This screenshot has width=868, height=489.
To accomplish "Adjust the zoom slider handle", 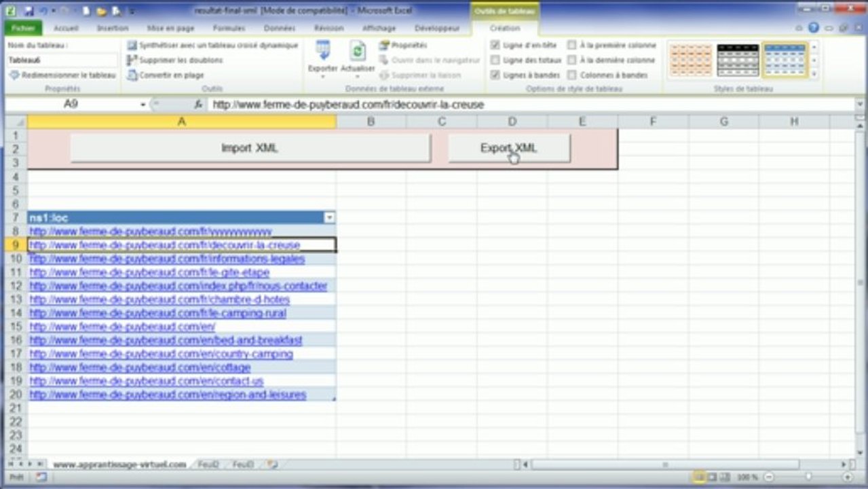I will tap(808, 477).
